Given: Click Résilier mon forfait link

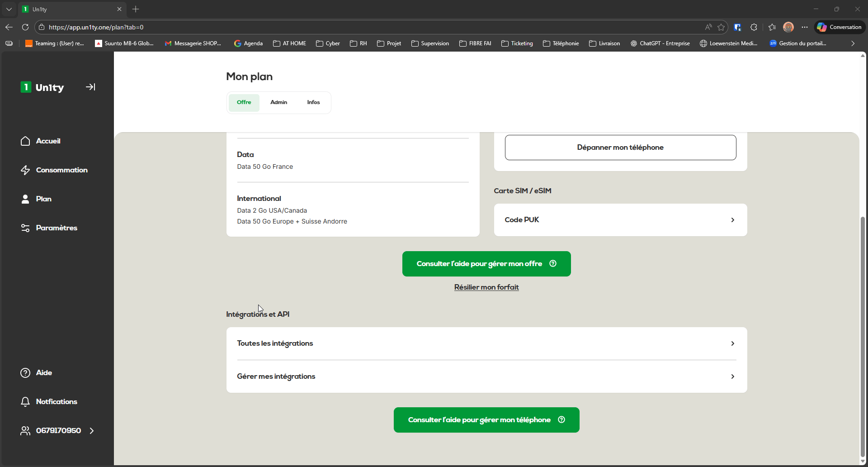Looking at the screenshot, I should [x=486, y=287].
